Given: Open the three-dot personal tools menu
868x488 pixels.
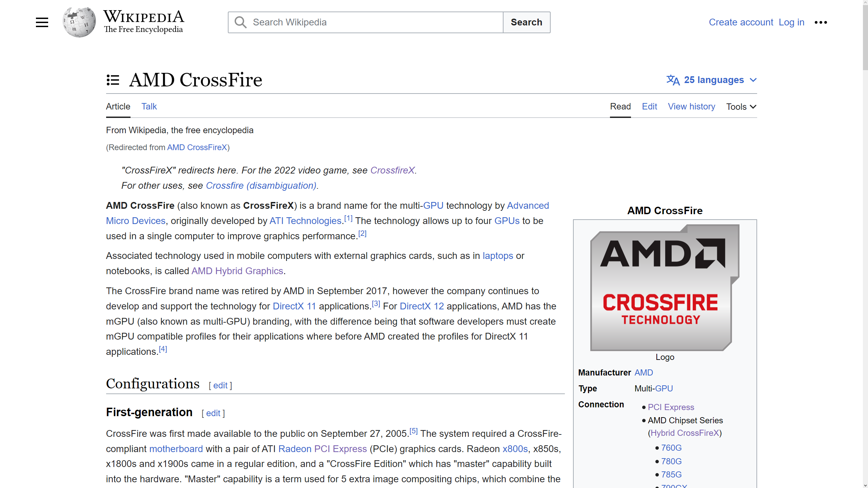Looking at the screenshot, I should pos(821,22).
